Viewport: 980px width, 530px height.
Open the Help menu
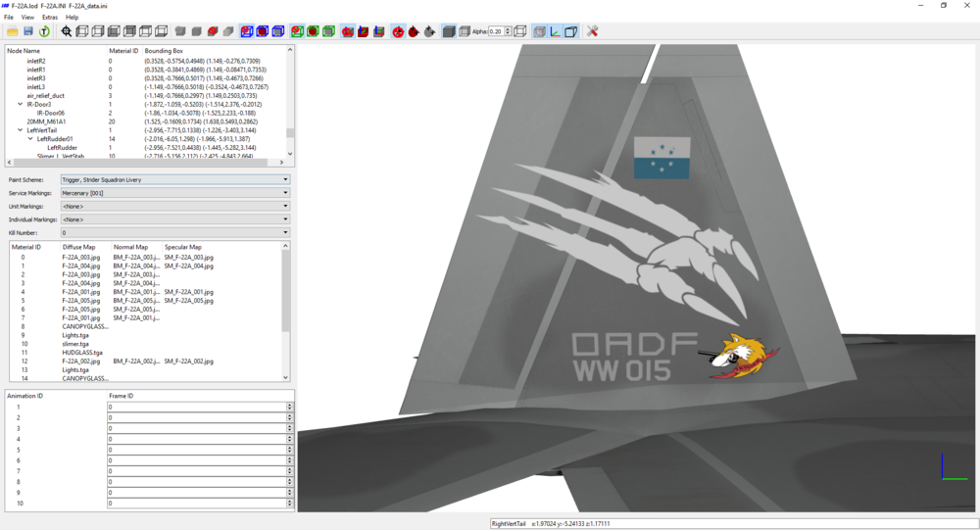click(73, 18)
